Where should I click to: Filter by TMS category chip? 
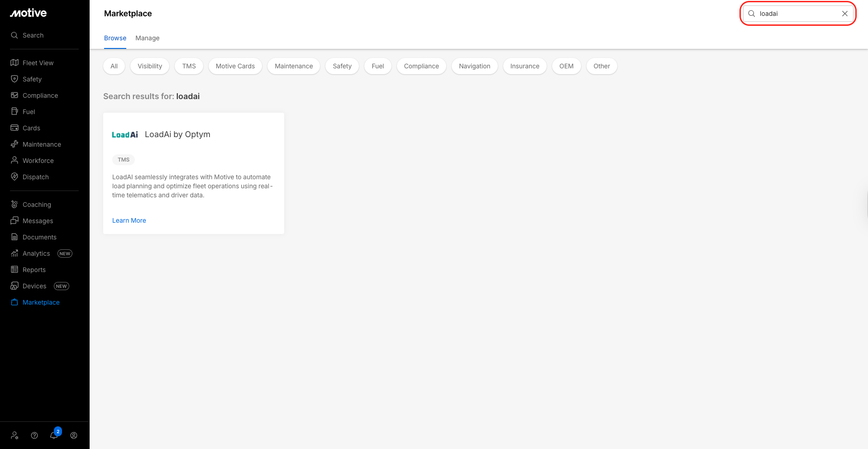click(x=189, y=66)
